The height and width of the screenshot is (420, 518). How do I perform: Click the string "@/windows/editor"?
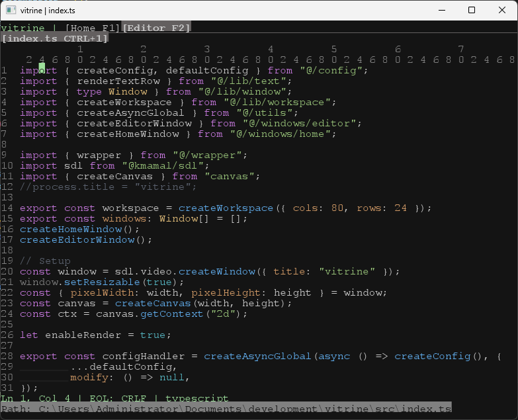pyautogui.click(x=299, y=123)
